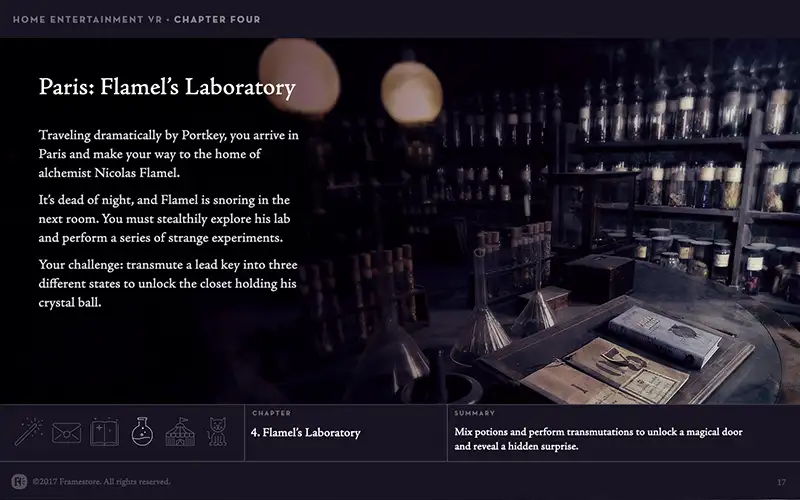Select the circus tent chapter icon
Image resolution: width=800 pixels, height=500 pixels.
(180, 432)
